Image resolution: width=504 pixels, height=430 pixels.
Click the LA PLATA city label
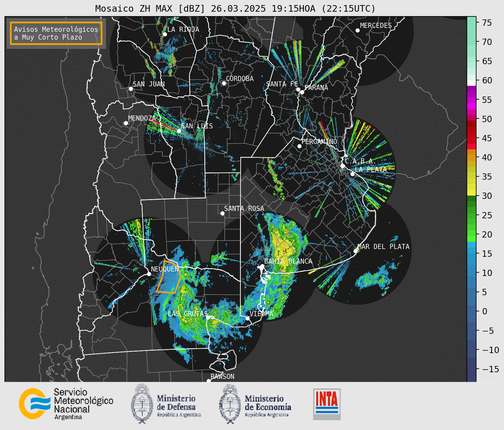[x=371, y=169]
